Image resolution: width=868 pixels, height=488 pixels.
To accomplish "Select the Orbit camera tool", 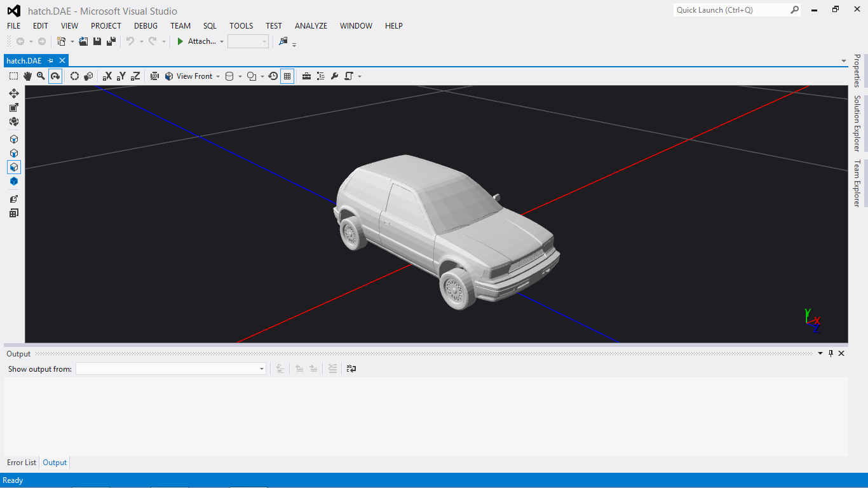I will 55,76.
